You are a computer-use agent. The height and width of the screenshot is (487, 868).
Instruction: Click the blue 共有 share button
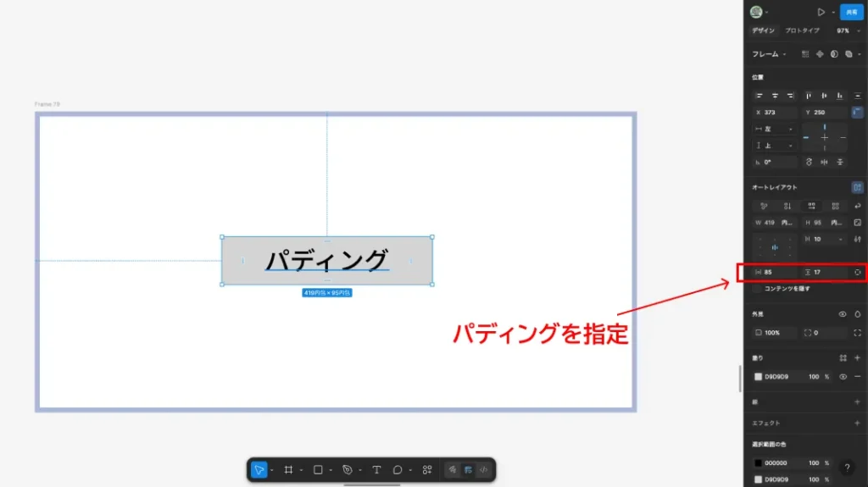[851, 12]
